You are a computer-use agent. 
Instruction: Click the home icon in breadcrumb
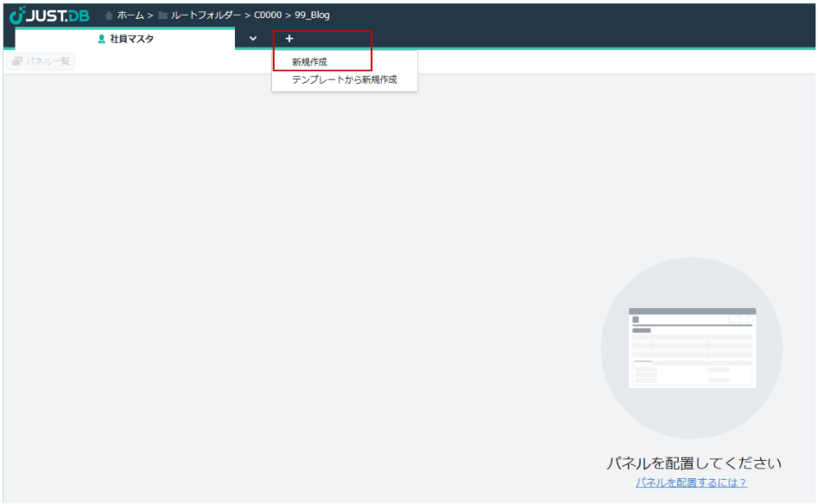(109, 16)
